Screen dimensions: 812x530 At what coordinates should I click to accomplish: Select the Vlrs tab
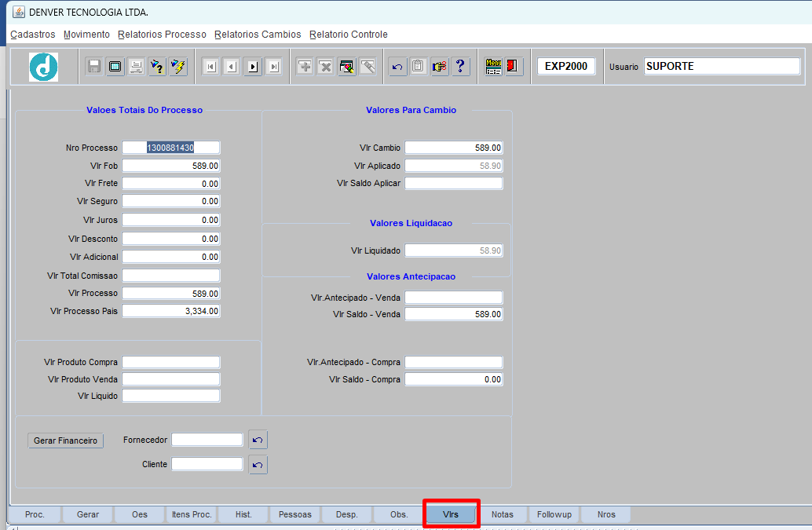tap(451, 514)
